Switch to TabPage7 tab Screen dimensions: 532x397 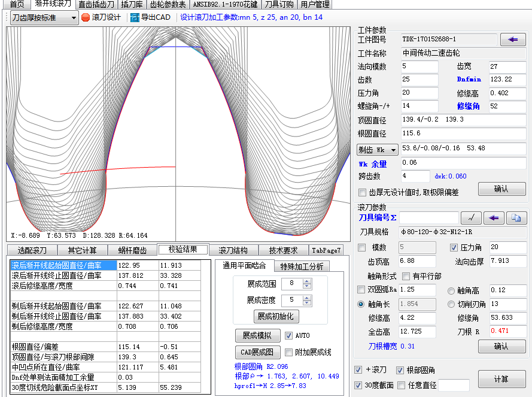(326, 250)
